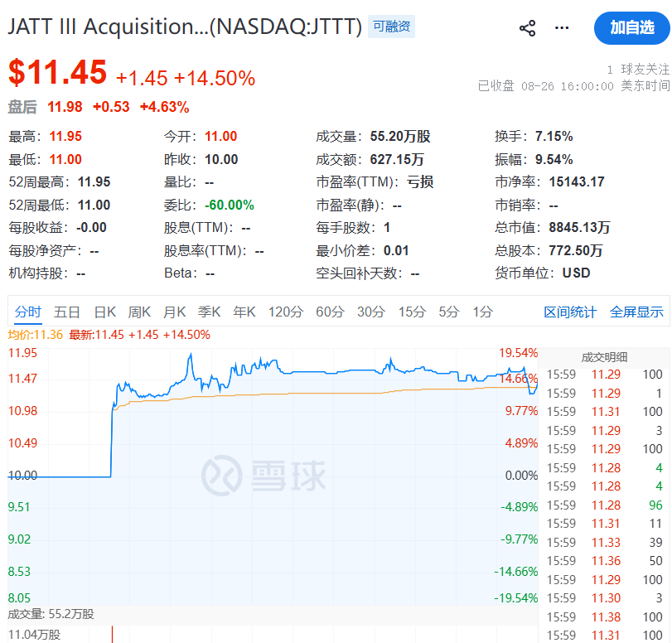Select the 5分 interval tab

tap(449, 312)
